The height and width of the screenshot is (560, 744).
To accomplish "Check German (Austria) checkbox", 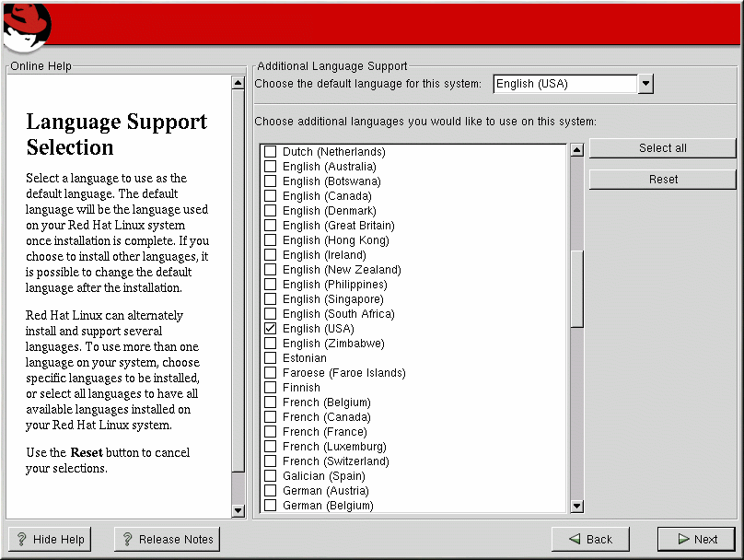I will click(x=270, y=490).
